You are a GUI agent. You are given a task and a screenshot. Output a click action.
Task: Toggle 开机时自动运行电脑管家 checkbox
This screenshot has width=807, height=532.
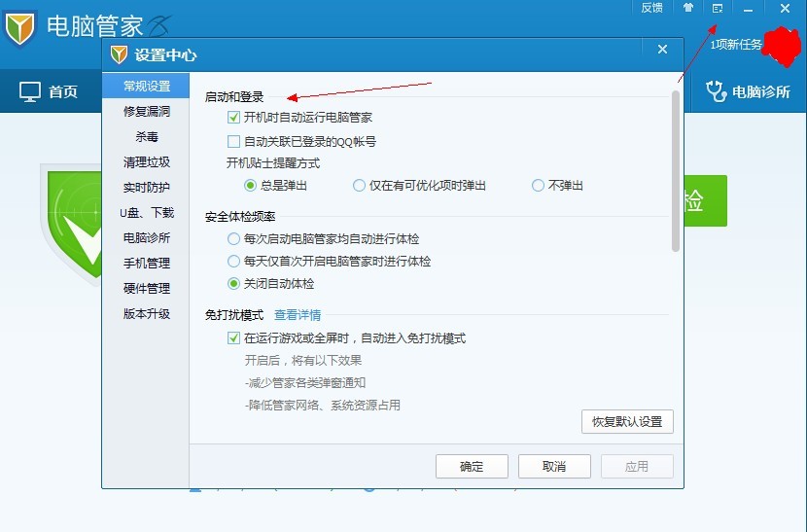point(233,118)
